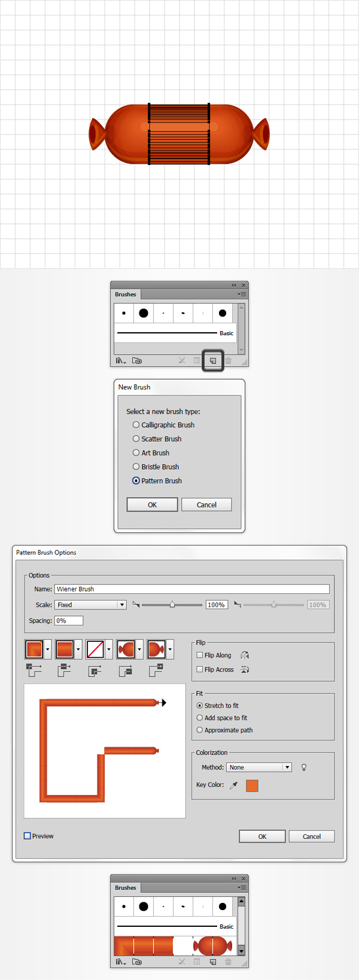Screen dimensions: 359x980
Task: Cancel the New Brush dialog
Action: coord(206,505)
